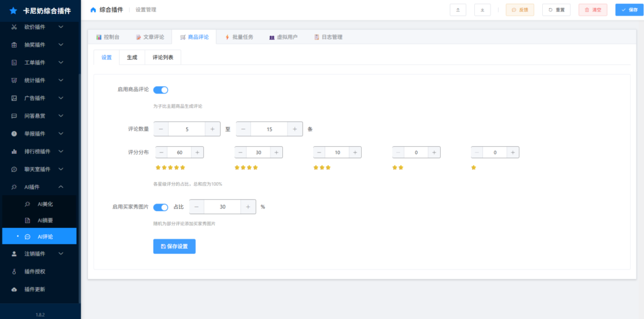Toggle the 启用商品评论 switch
The image size is (644, 319).
point(160,90)
